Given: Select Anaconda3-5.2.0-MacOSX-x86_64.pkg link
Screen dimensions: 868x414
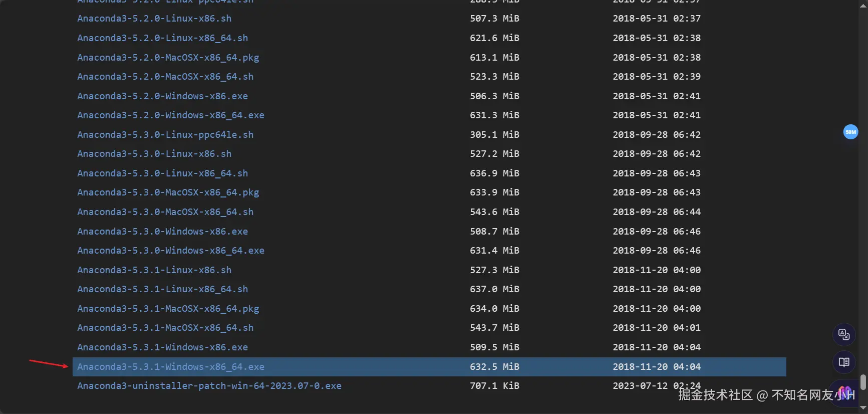Looking at the screenshot, I should tap(168, 58).
